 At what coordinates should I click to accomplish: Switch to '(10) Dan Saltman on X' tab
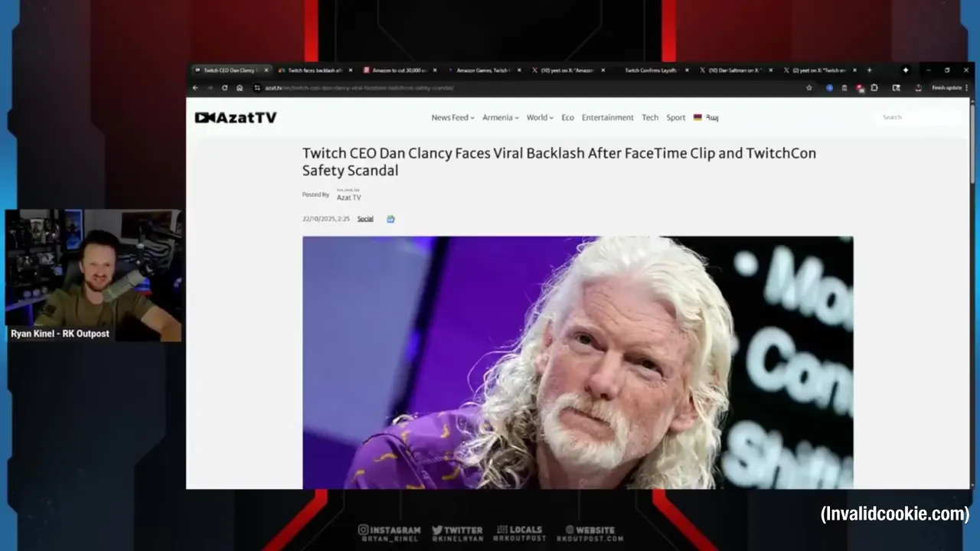[x=735, y=70]
